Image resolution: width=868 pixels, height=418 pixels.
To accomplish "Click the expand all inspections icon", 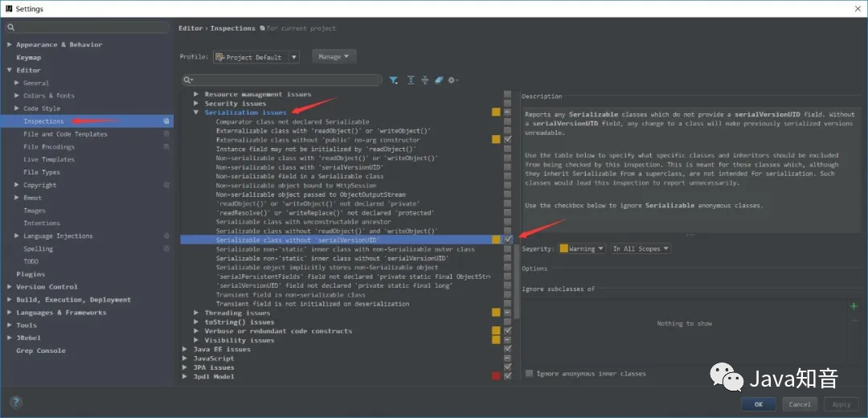I will (x=411, y=80).
